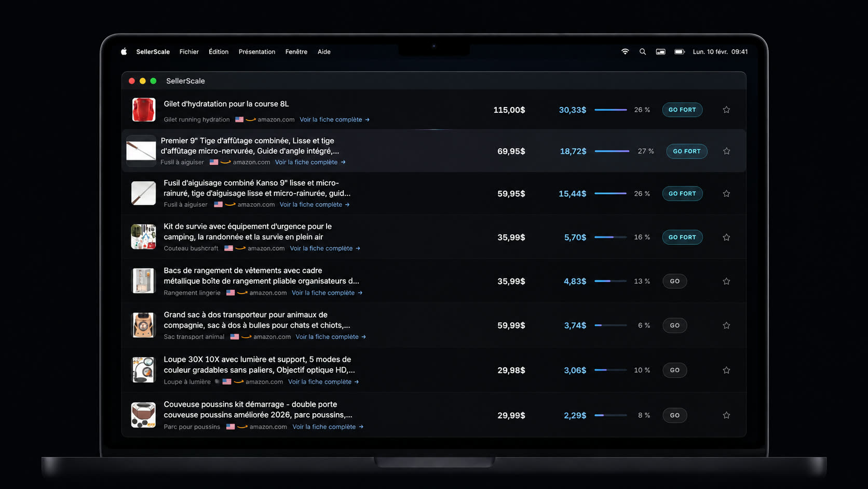Click the star icon on the Couveuse poussins row
The image size is (868, 489).
point(726,415)
